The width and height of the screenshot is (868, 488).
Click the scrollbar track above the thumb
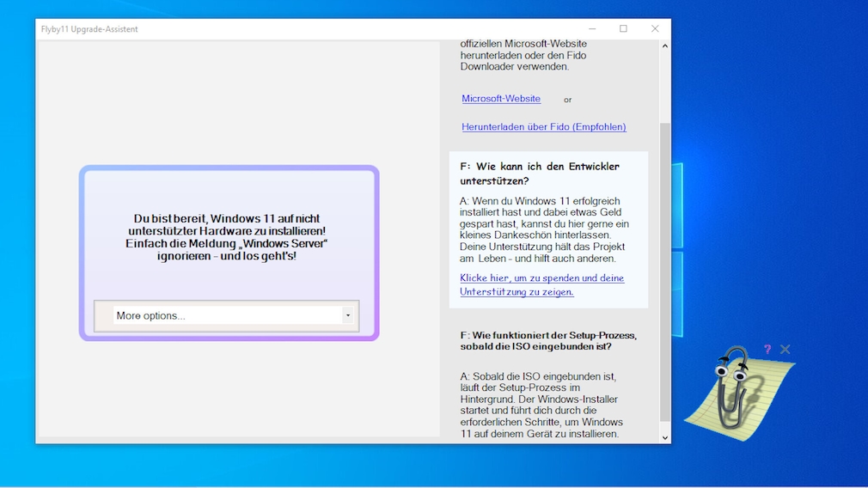(x=664, y=86)
